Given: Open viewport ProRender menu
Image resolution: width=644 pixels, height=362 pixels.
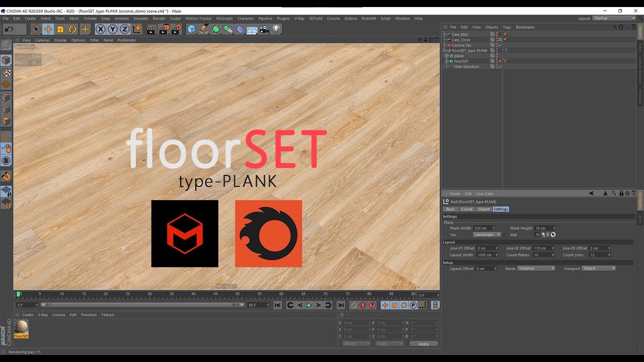Looking at the screenshot, I should point(127,40).
